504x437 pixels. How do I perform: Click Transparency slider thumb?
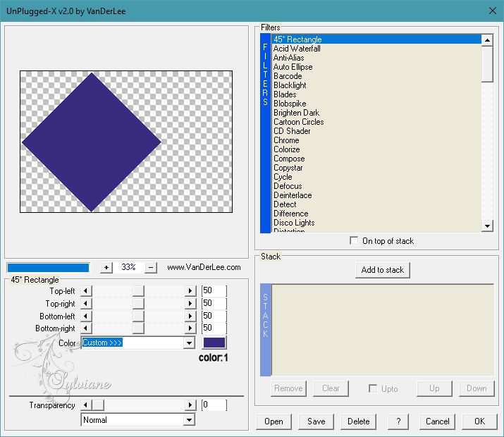[x=98, y=405]
